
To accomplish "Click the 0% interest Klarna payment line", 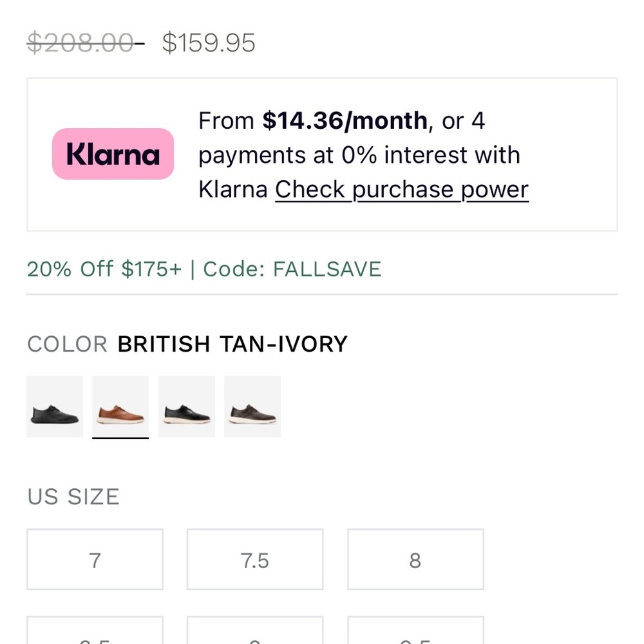I will click(359, 155).
